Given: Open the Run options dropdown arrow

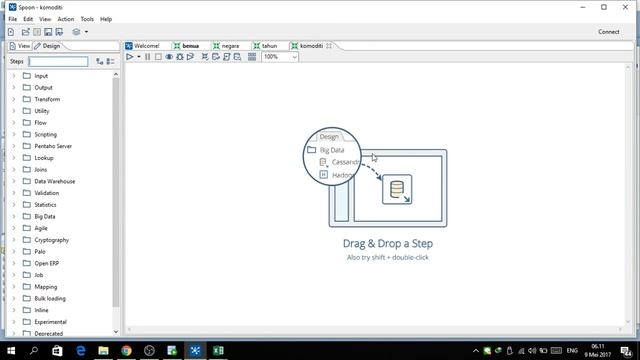Looking at the screenshot, I should [139, 57].
